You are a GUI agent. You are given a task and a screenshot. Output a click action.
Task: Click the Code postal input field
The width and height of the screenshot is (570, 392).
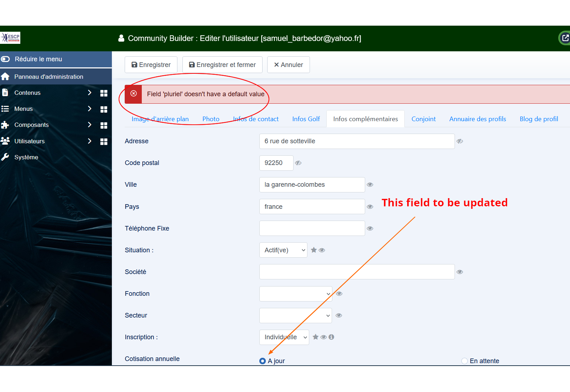click(x=276, y=163)
